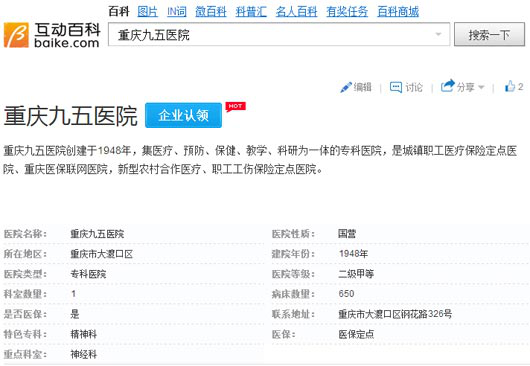The width and height of the screenshot is (530, 366).
Task: Select the 是否医保 value 是
Action: [x=75, y=314]
